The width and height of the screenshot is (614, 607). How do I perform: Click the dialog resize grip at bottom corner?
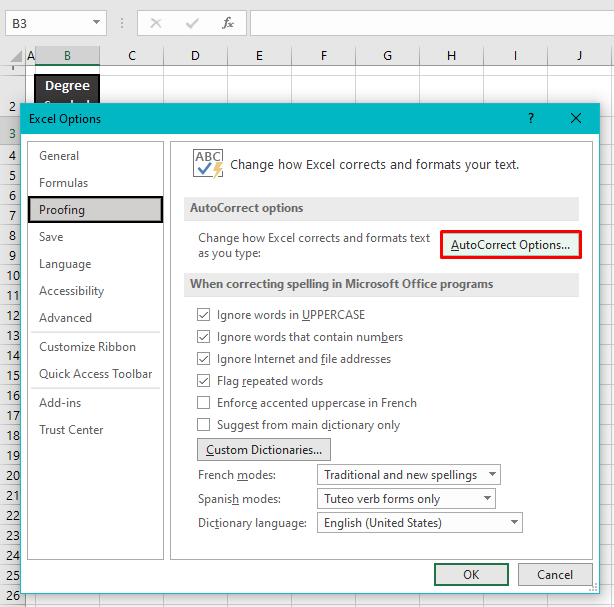[594, 587]
